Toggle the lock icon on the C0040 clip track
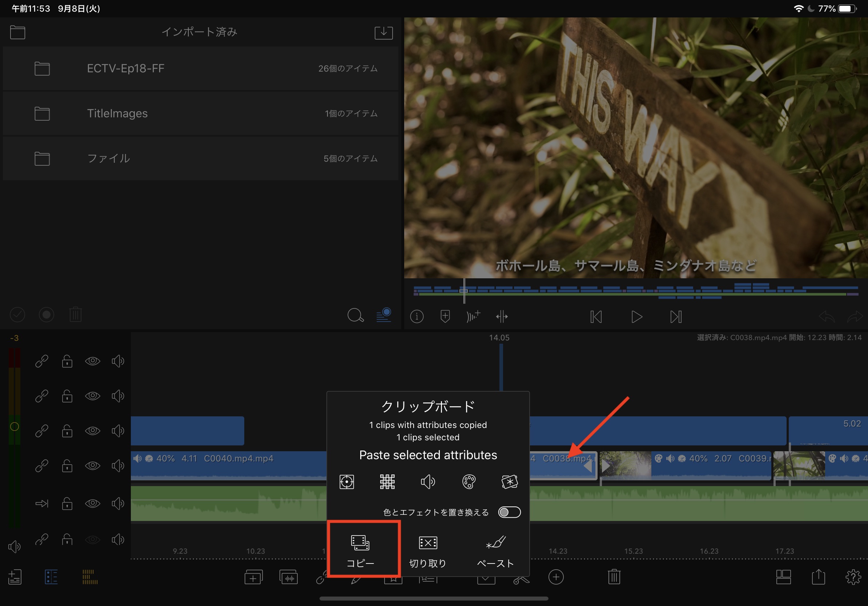868x606 pixels. (x=67, y=466)
